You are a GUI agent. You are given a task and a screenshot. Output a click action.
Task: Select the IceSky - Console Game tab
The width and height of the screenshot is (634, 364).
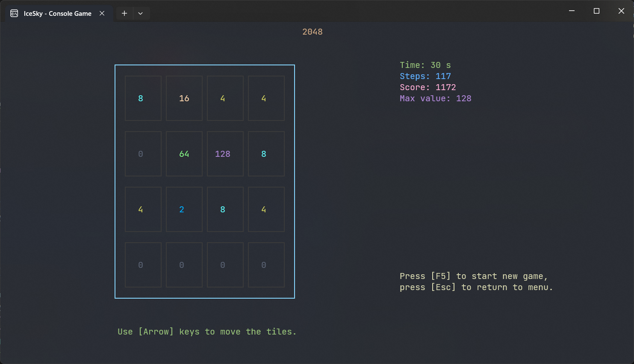[x=59, y=13]
